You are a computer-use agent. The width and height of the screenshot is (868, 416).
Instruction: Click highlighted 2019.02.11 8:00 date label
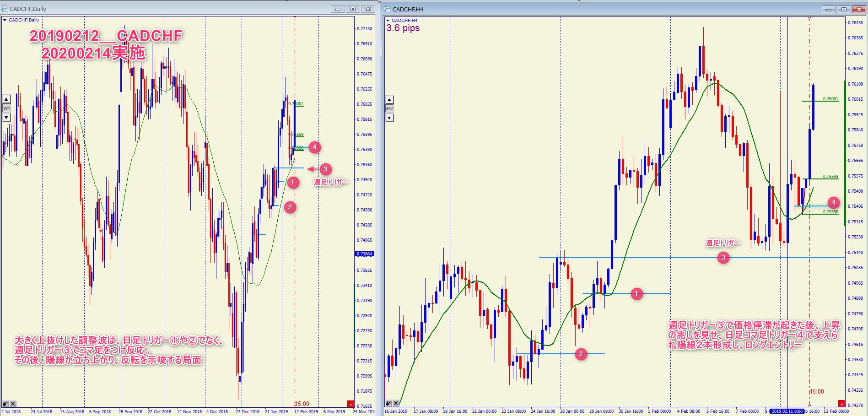(787, 411)
